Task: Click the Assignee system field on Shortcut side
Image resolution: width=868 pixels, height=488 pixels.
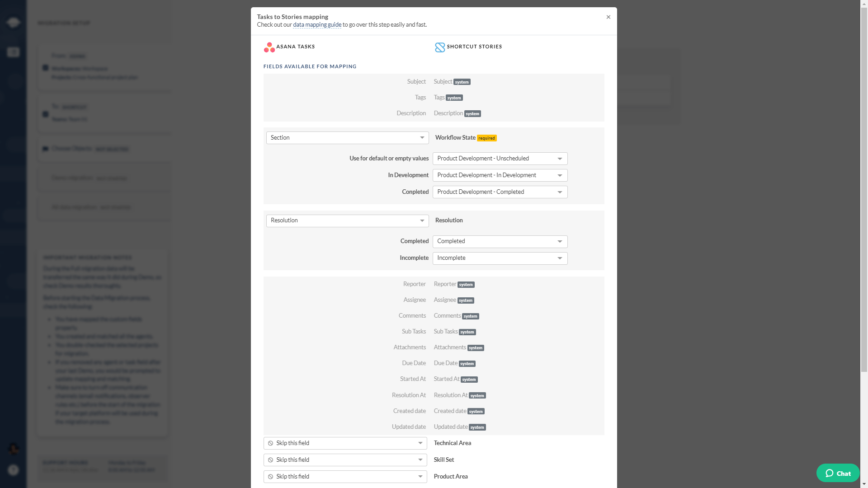Action: point(454,300)
